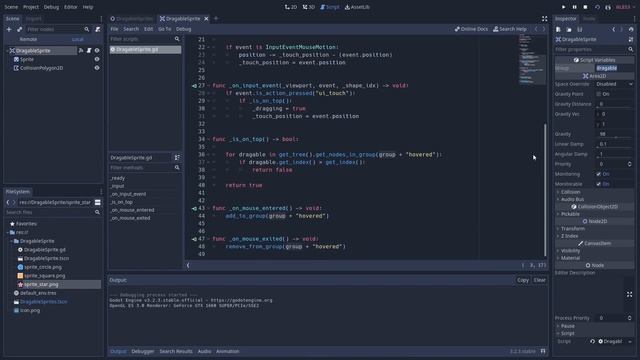The height and width of the screenshot is (360, 640).
Task: Play a custom scene
Action: click(x=608, y=7)
